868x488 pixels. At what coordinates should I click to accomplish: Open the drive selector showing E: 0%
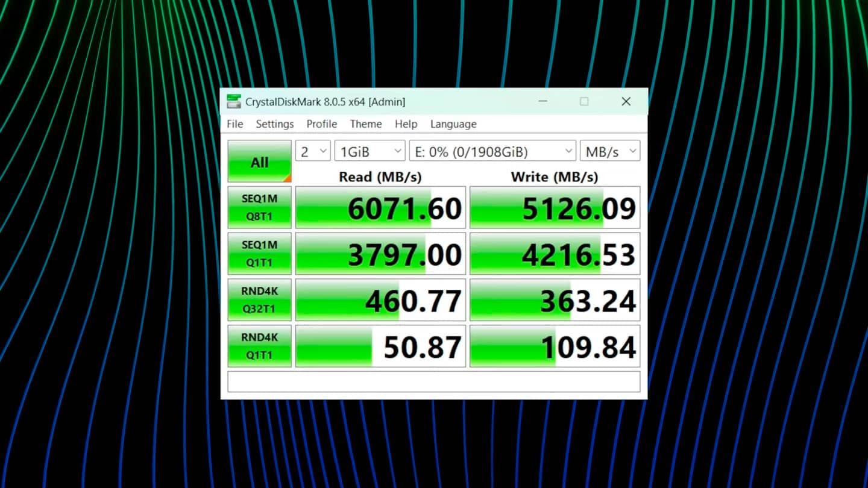click(492, 151)
